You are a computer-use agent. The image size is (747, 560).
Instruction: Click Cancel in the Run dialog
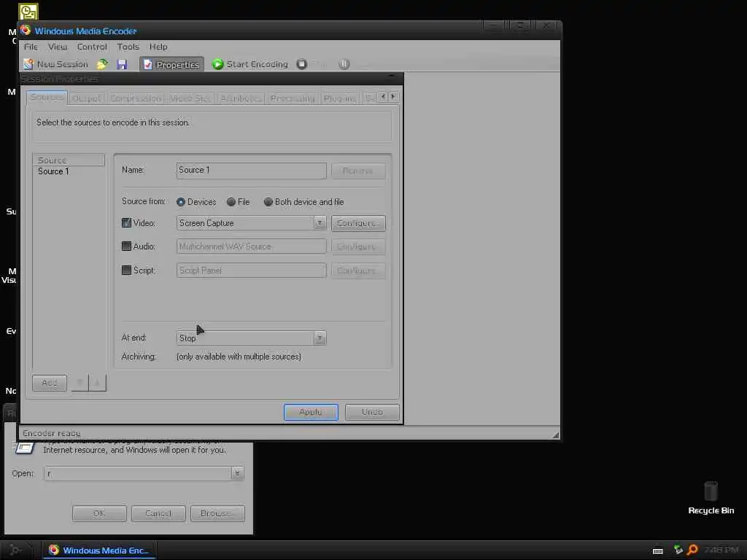click(158, 513)
